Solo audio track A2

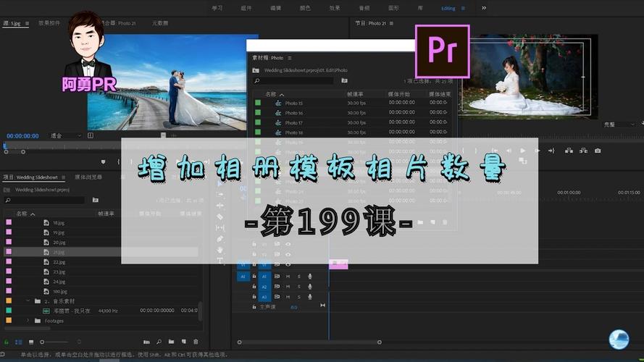[x=299, y=287]
